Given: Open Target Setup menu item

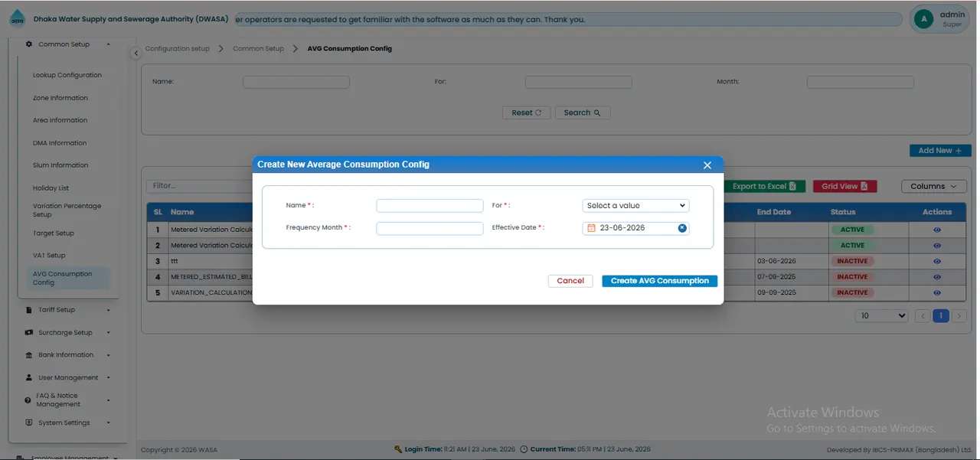Looking at the screenshot, I should click(54, 233).
